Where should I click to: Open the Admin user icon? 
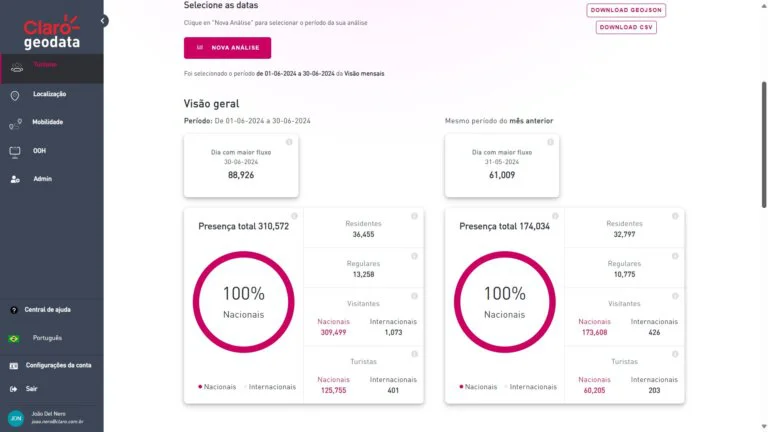click(x=14, y=179)
